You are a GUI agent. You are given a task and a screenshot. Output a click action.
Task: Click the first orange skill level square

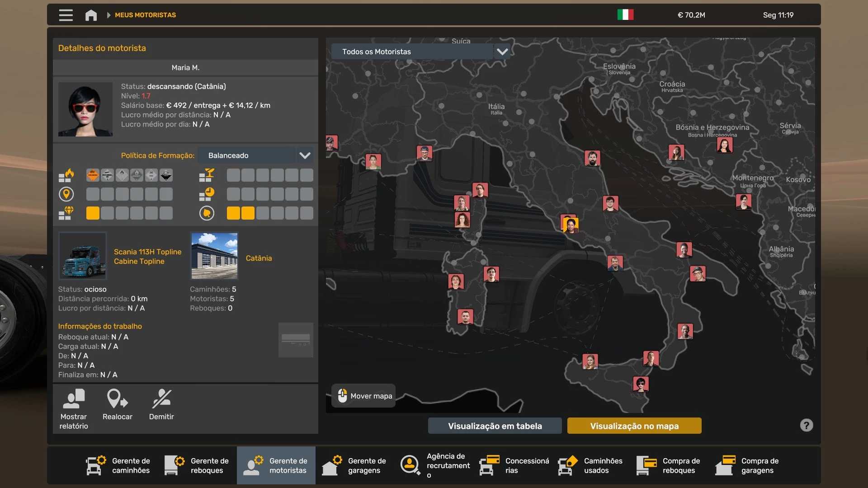[x=93, y=213]
